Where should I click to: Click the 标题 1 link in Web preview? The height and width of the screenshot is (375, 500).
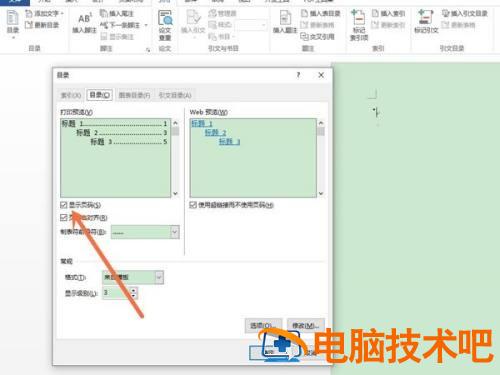pos(202,124)
